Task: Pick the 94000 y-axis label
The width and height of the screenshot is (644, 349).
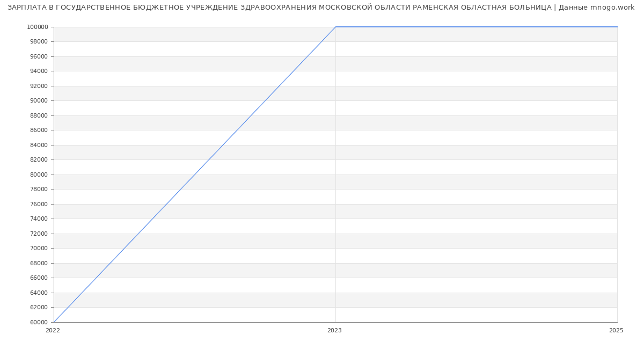Action: click(x=39, y=71)
